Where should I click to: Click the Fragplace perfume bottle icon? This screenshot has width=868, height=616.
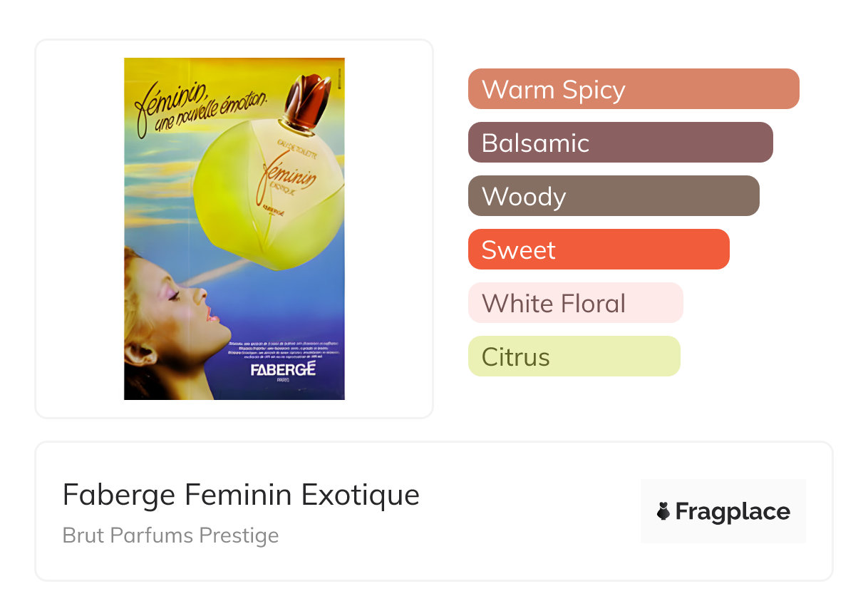(663, 511)
